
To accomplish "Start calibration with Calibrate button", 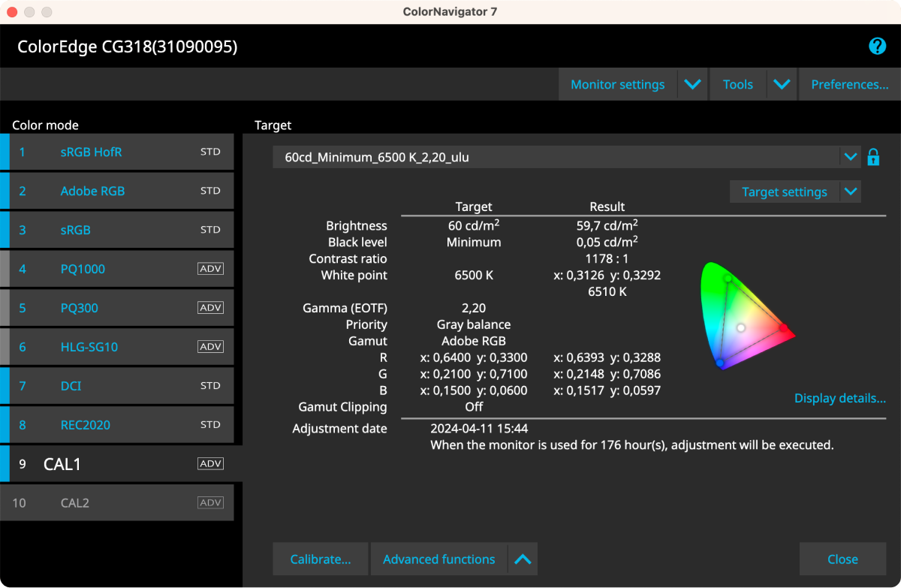I will tap(321, 559).
